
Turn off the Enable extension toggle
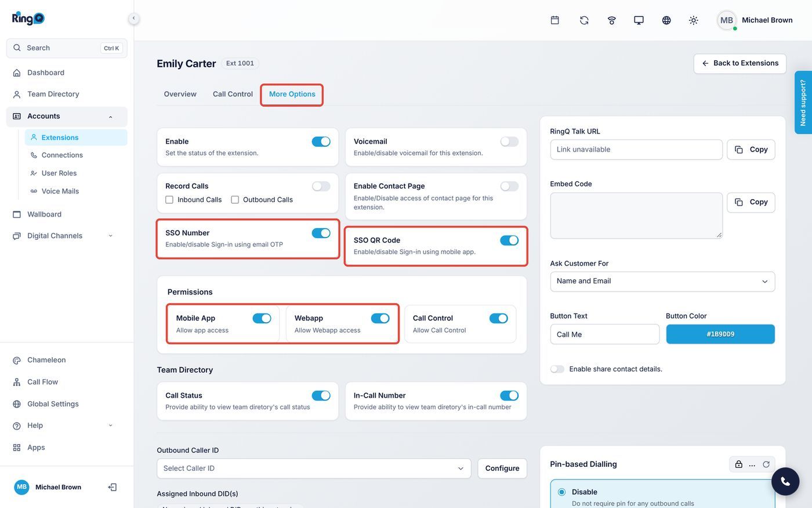click(321, 142)
